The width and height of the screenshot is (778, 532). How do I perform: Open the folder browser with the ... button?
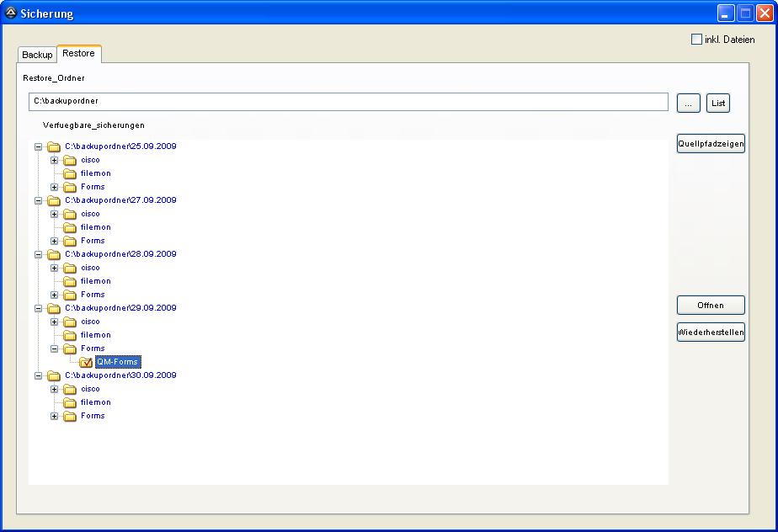pyautogui.click(x=688, y=103)
